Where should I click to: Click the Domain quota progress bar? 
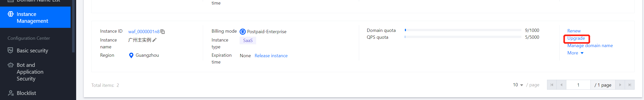[x=463, y=30]
